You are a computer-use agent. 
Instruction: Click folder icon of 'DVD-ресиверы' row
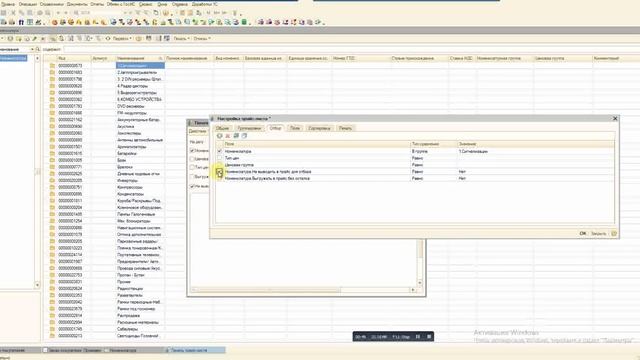click(x=52, y=106)
